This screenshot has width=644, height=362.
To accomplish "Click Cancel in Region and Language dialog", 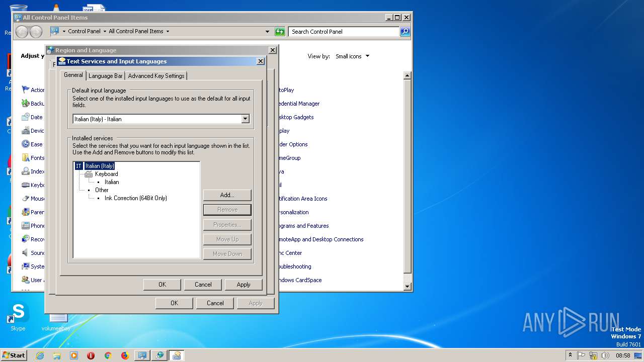I will (215, 303).
